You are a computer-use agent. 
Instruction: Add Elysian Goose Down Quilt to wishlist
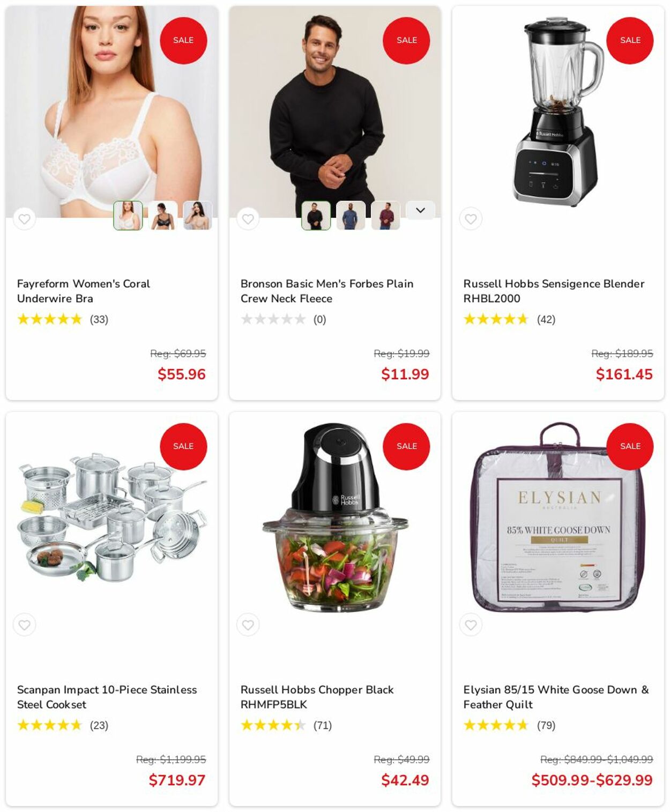(x=471, y=625)
